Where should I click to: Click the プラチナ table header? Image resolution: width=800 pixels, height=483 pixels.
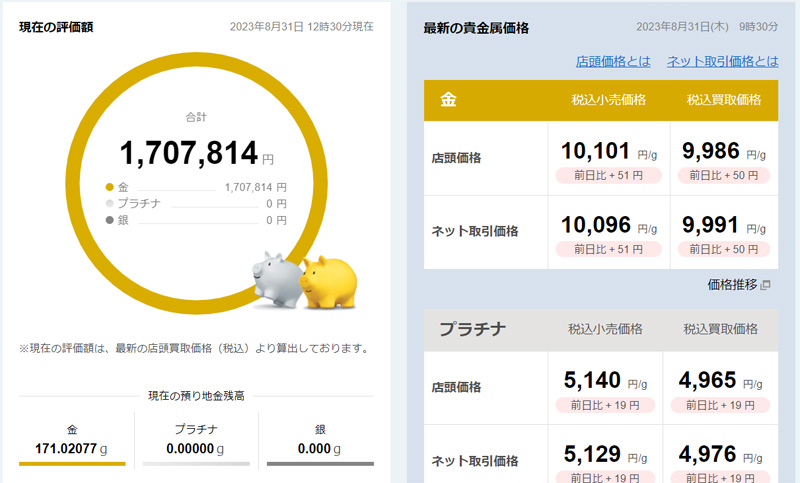pos(472,329)
